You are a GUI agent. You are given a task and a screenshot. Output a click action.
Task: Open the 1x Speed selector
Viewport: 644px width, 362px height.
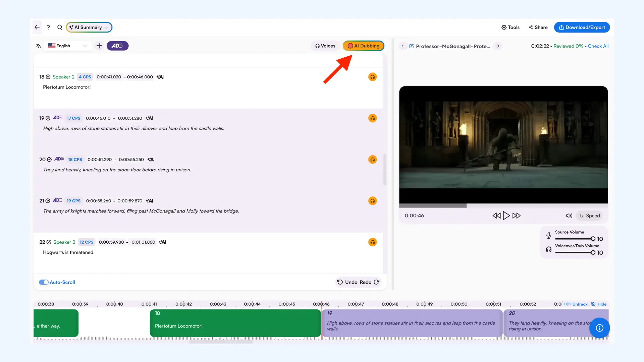click(589, 216)
